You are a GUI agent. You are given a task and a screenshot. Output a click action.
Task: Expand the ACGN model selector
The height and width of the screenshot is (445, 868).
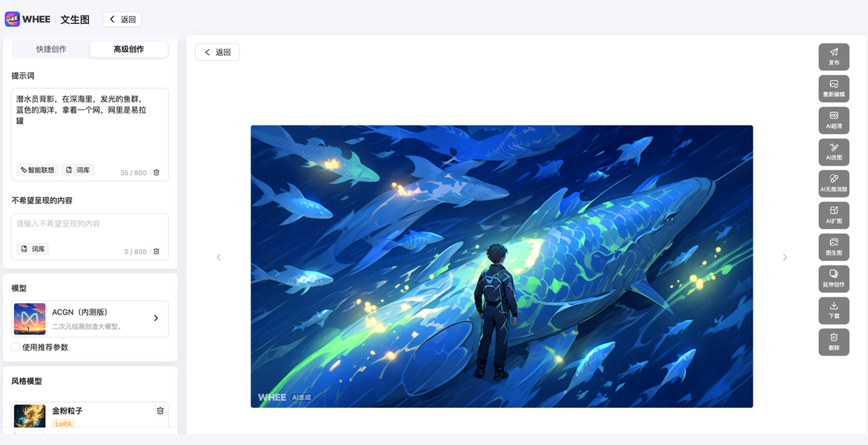coord(90,319)
